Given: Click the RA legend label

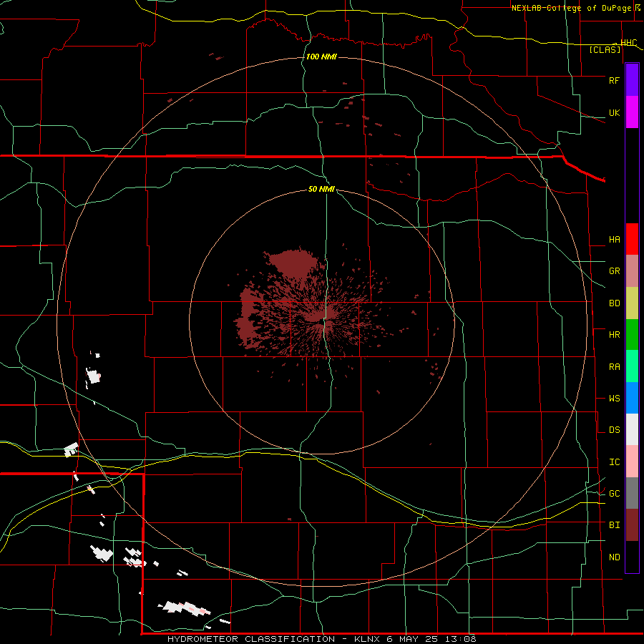Looking at the screenshot, I should tap(614, 367).
